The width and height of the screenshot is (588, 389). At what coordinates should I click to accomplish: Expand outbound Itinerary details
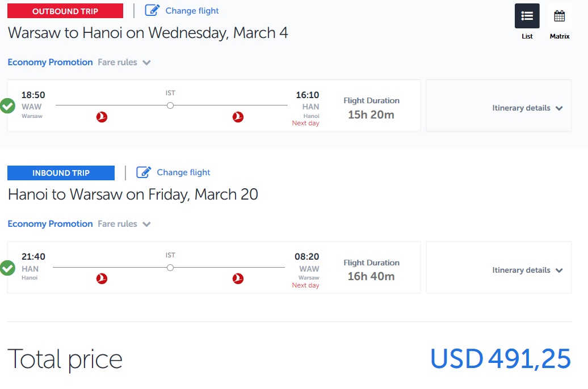tap(527, 108)
